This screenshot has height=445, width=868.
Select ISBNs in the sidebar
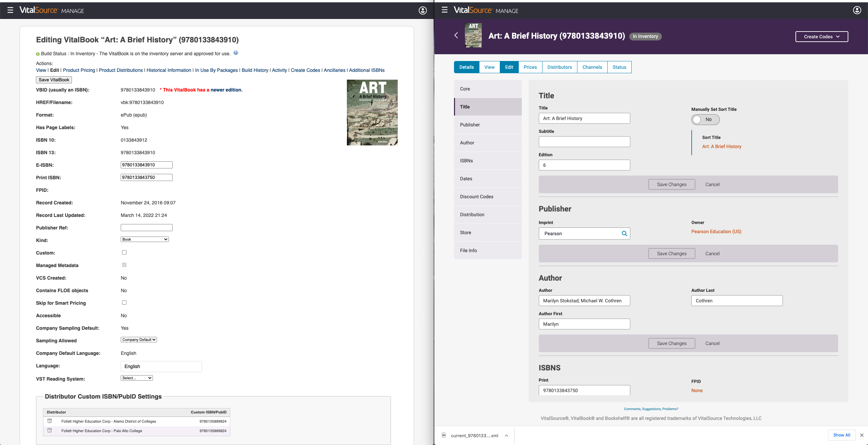point(488,161)
